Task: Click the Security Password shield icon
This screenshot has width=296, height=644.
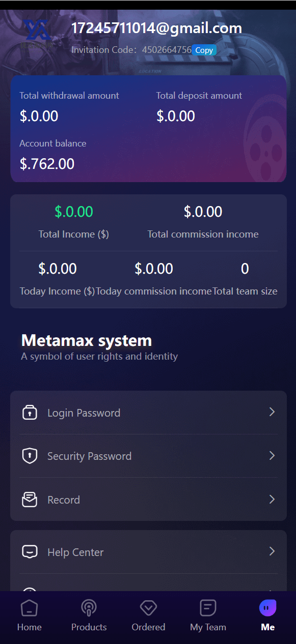Action: (30, 456)
